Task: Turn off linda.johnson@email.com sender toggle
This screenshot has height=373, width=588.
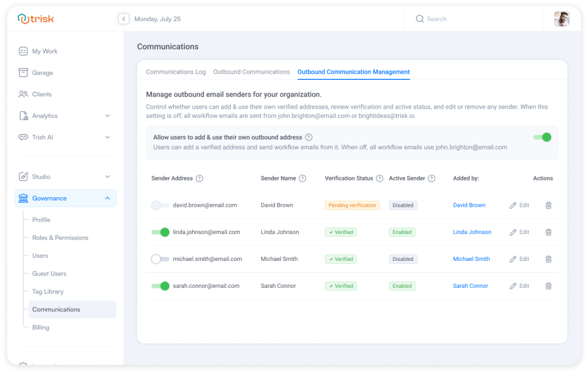Action: pyautogui.click(x=160, y=232)
